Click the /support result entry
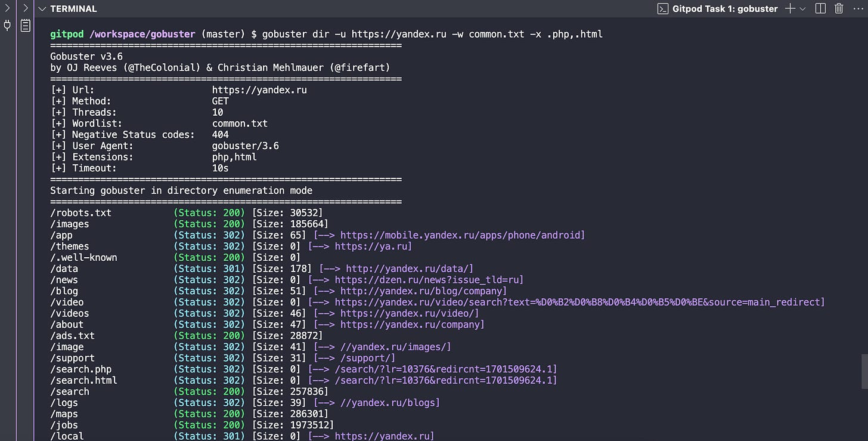868x441 pixels. tap(73, 358)
